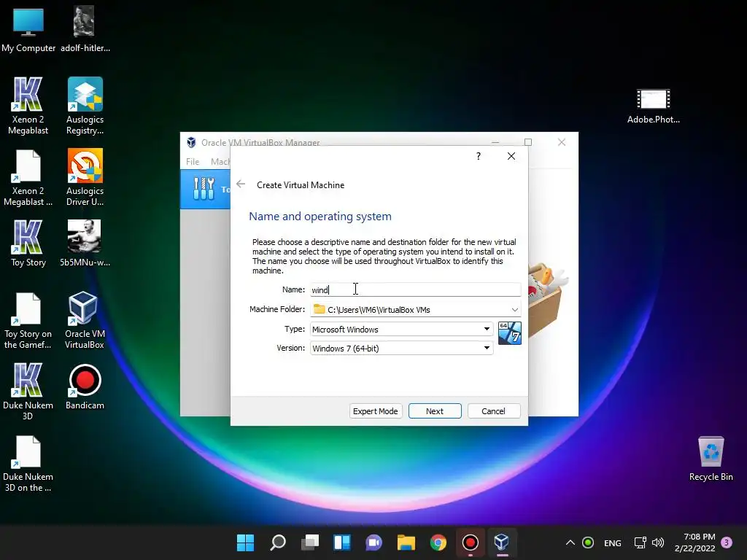This screenshot has width=747, height=560.
Task: Switch to Expert Mode
Action: [x=376, y=411]
